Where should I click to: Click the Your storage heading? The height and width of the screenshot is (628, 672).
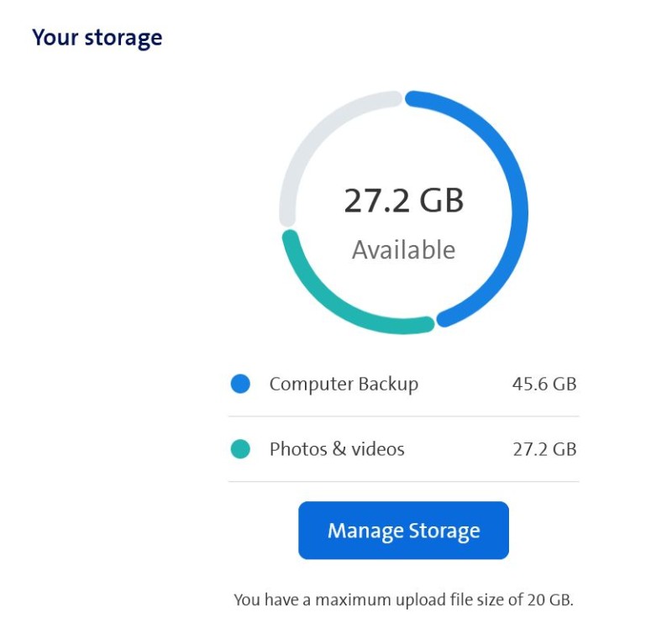(97, 37)
